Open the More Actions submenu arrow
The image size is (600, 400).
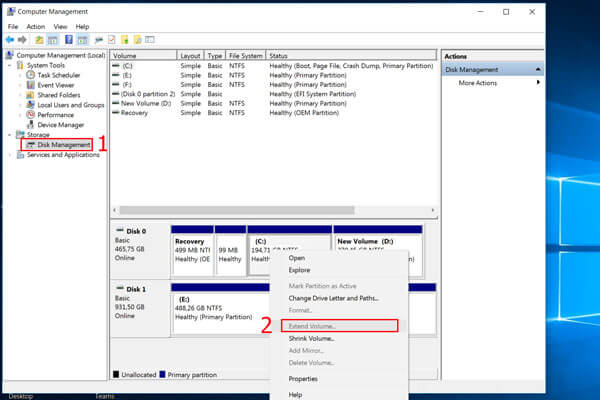tap(538, 82)
